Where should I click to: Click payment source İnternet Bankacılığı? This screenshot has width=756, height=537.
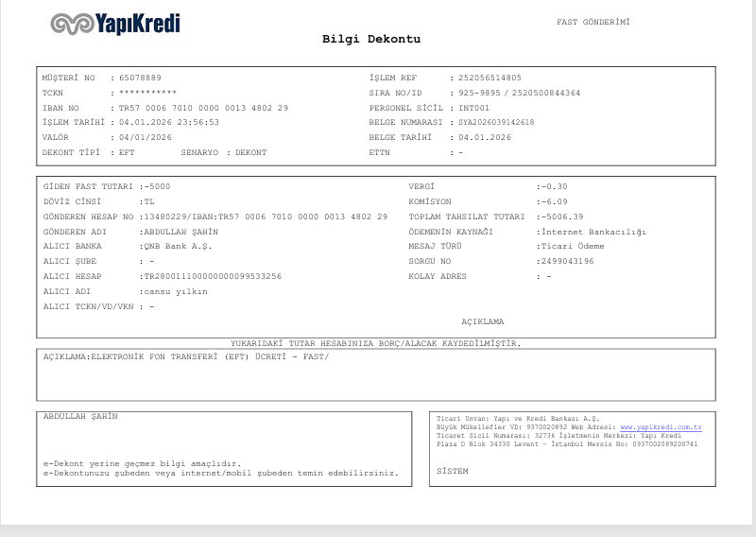point(594,232)
